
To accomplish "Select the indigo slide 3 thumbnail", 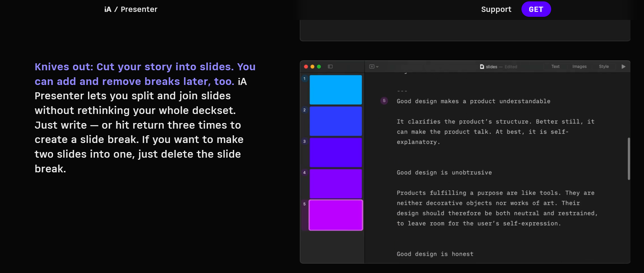I will pyautogui.click(x=335, y=152).
